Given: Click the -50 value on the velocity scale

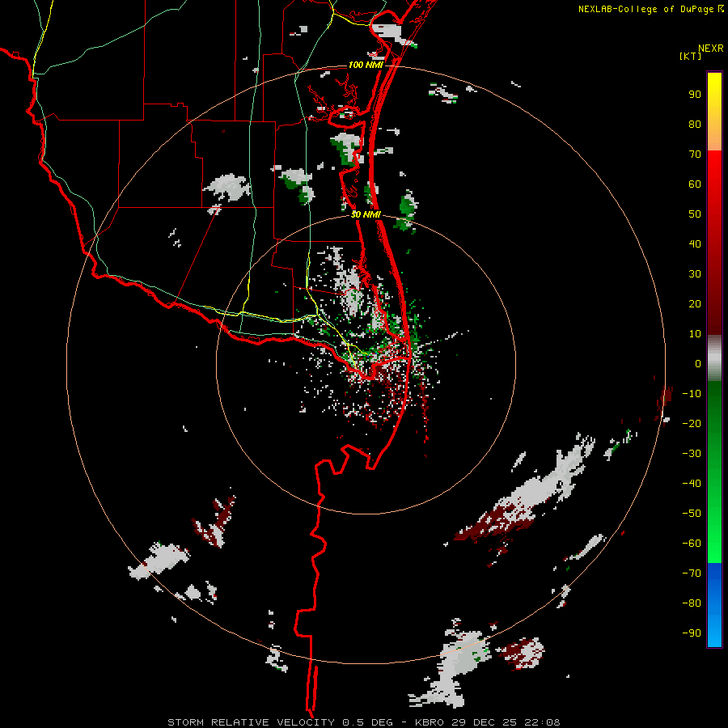Looking at the screenshot, I should coord(692,514).
